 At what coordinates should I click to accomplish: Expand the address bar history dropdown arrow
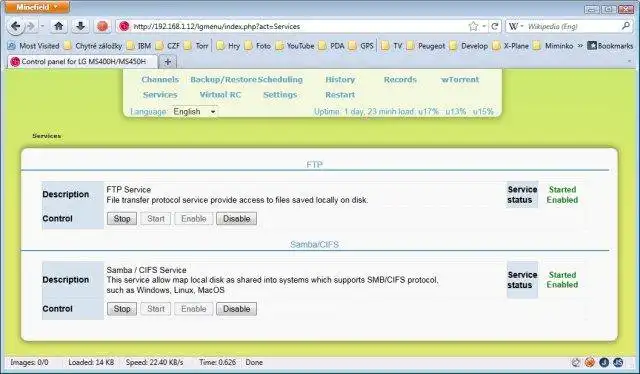coord(484,27)
